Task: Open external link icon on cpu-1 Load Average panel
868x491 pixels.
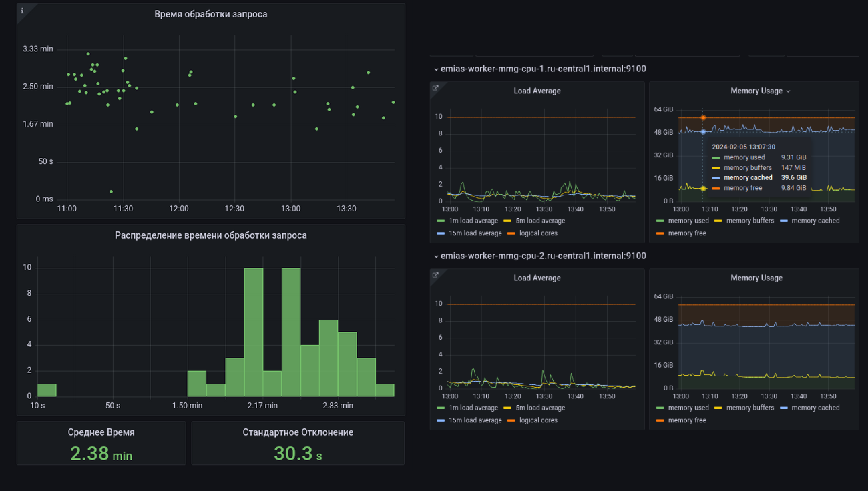Action: [x=435, y=88]
